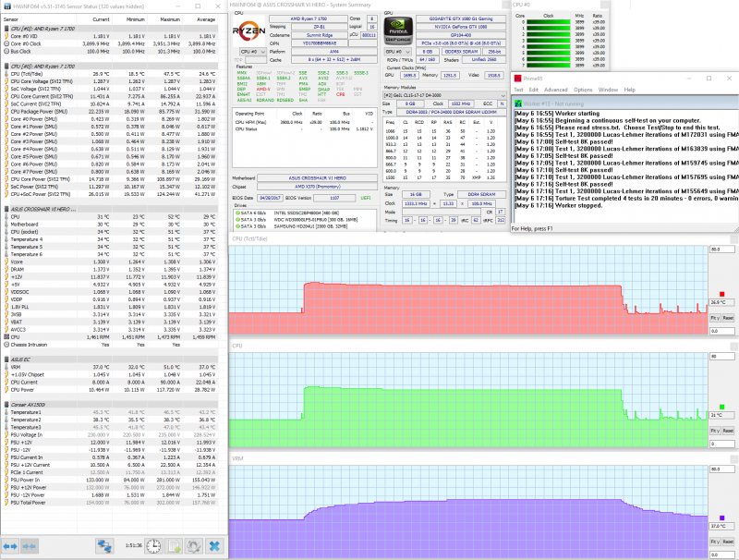Click the 'Worker stopped.' log line
739x560 pixels.
[x=559, y=205]
